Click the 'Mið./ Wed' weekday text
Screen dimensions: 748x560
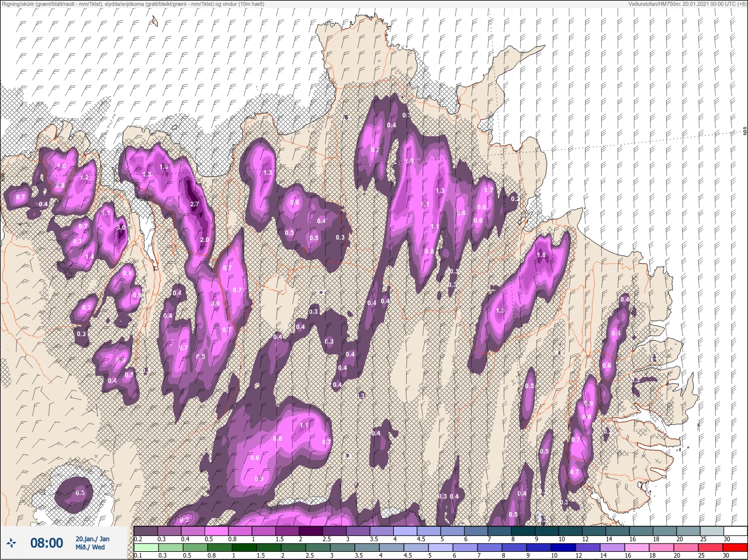[90, 547]
